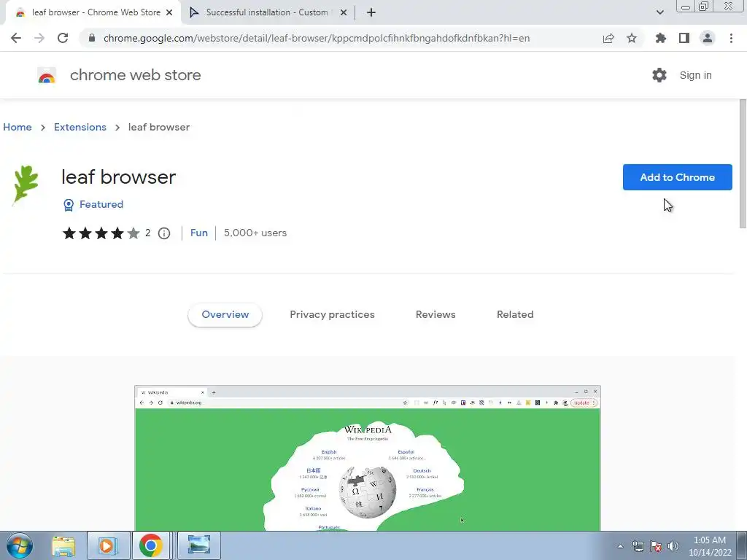The width and height of the screenshot is (747, 560).
Task: Open a new tab with plus button
Action: [x=371, y=12]
